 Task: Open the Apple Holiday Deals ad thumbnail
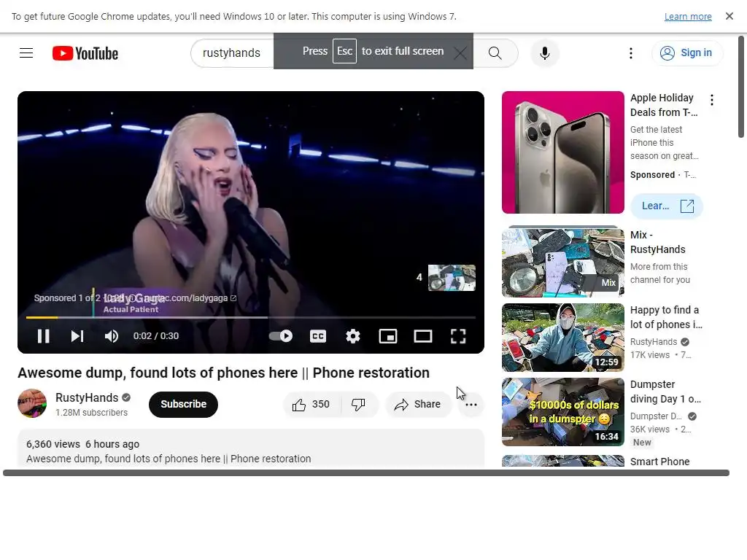click(562, 152)
